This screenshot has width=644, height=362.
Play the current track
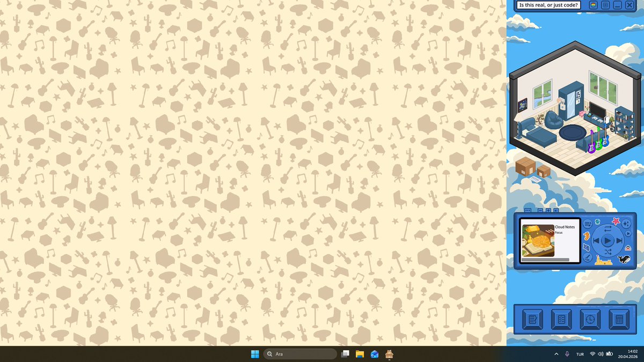pos(608,240)
